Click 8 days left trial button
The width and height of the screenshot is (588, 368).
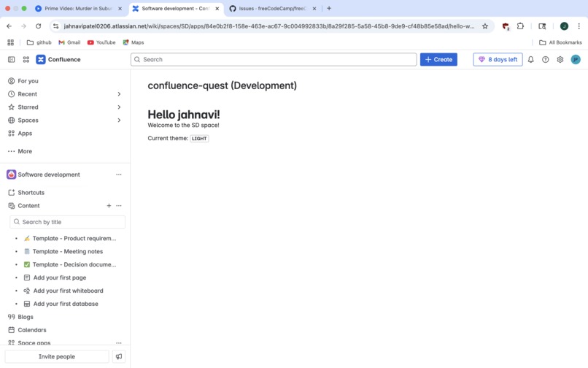498,59
